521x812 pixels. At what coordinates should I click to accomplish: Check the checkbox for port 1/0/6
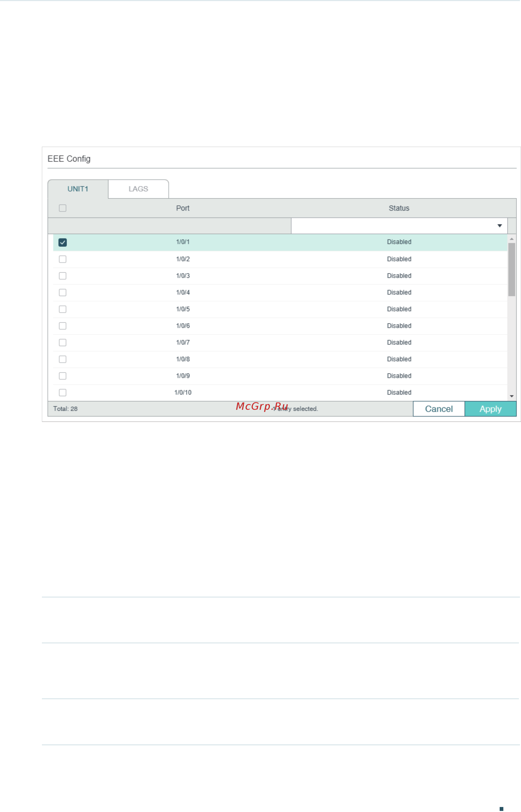tap(62, 326)
